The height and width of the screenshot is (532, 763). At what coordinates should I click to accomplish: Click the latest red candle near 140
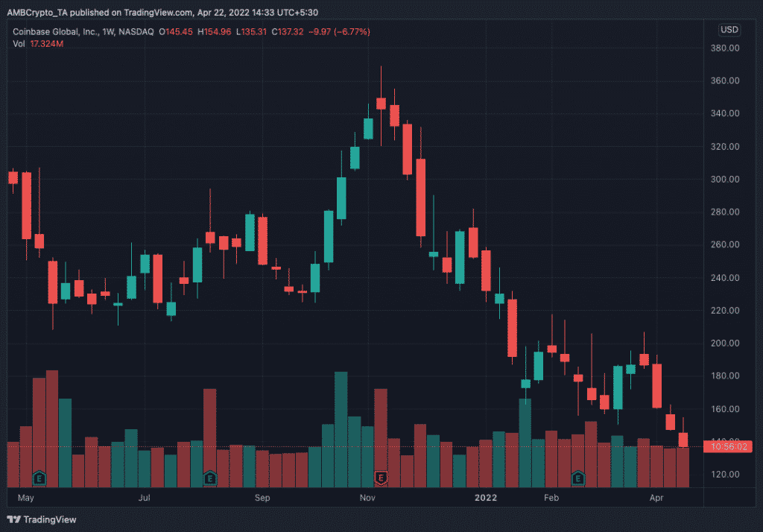(x=683, y=440)
